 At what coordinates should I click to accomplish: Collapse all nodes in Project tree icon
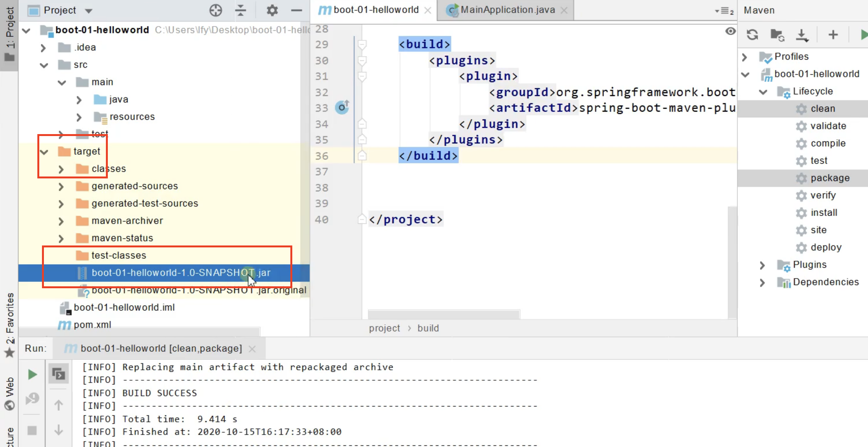pos(241,10)
